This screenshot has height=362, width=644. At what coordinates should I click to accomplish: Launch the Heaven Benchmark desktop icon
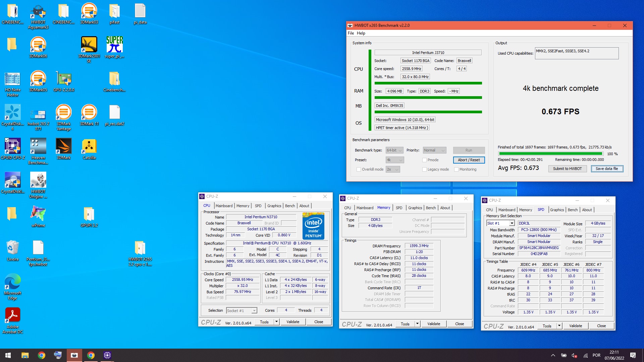(38, 152)
